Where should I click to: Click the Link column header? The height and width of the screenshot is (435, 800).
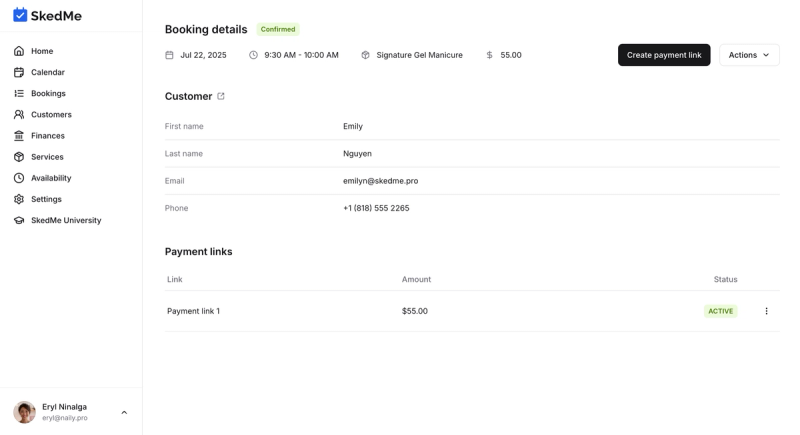coord(174,279)
